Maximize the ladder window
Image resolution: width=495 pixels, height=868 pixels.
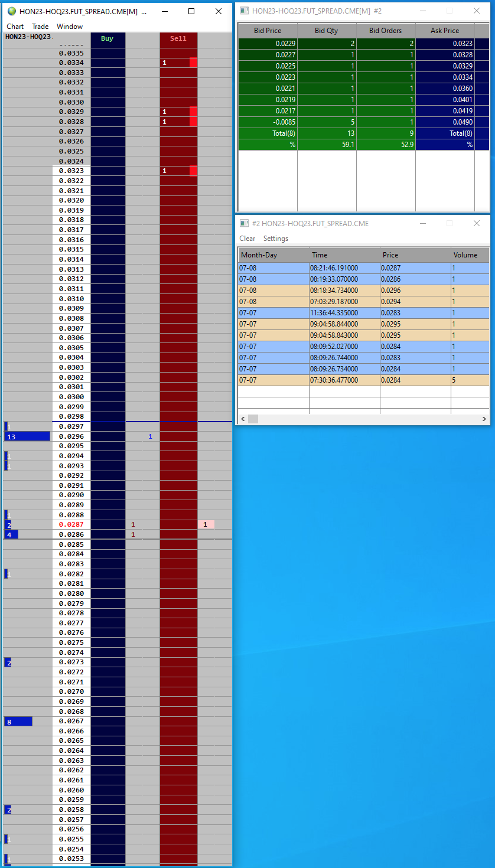pos(191,11)
